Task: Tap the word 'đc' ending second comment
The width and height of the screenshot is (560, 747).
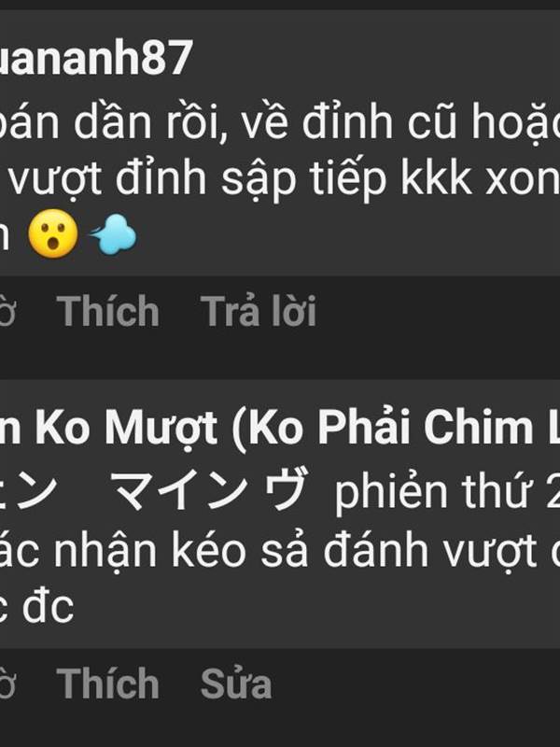Action: pos(48,608)
